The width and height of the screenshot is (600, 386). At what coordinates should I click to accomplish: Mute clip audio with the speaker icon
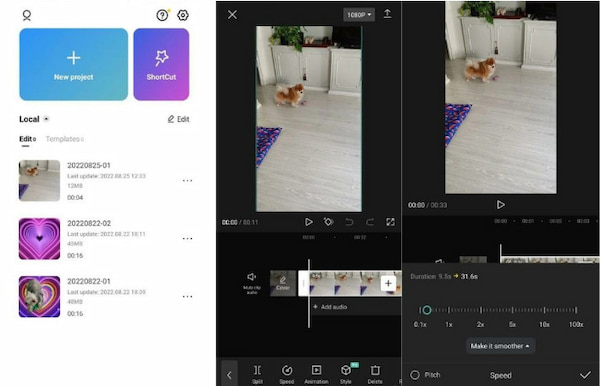point(252,283)
